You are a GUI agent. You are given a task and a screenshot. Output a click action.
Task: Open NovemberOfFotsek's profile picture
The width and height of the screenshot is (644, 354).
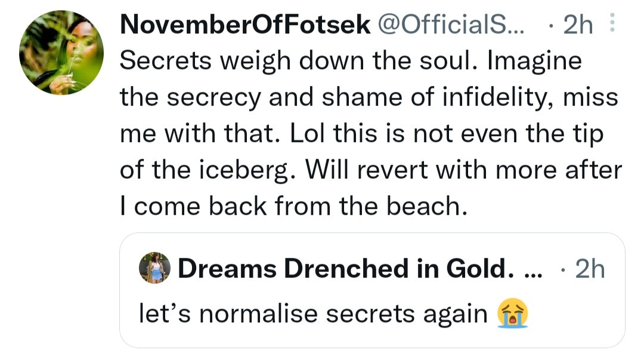(61, 53)
